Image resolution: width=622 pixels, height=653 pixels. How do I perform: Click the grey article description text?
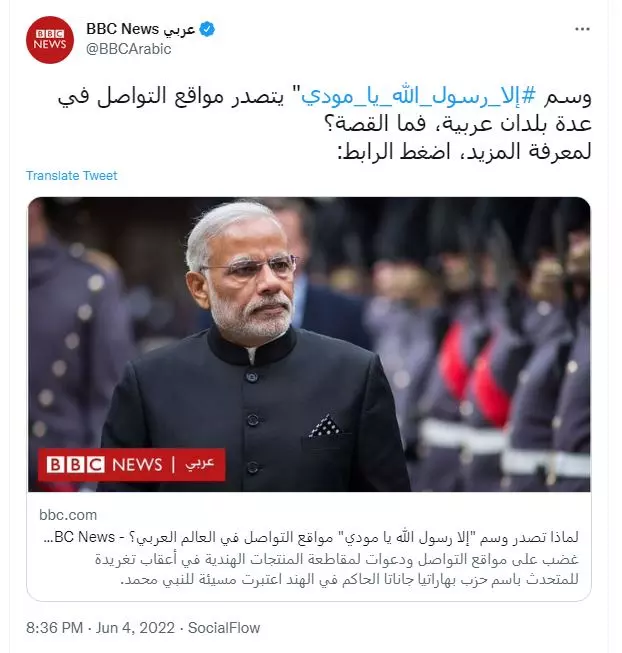pos(336,569)
